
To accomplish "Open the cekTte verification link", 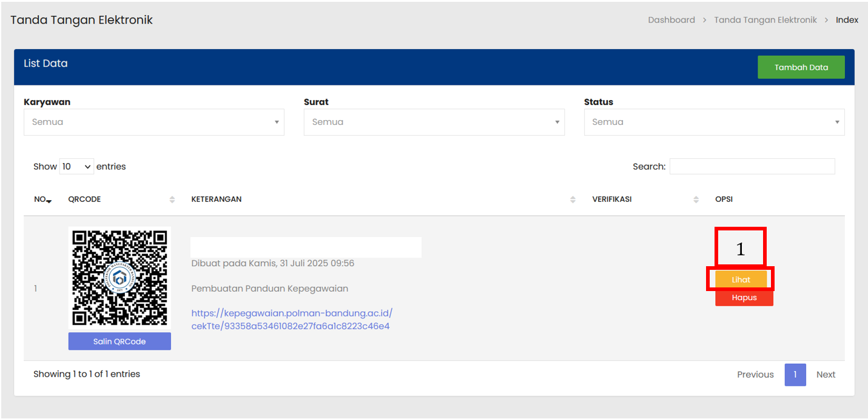I will point(292,320).
